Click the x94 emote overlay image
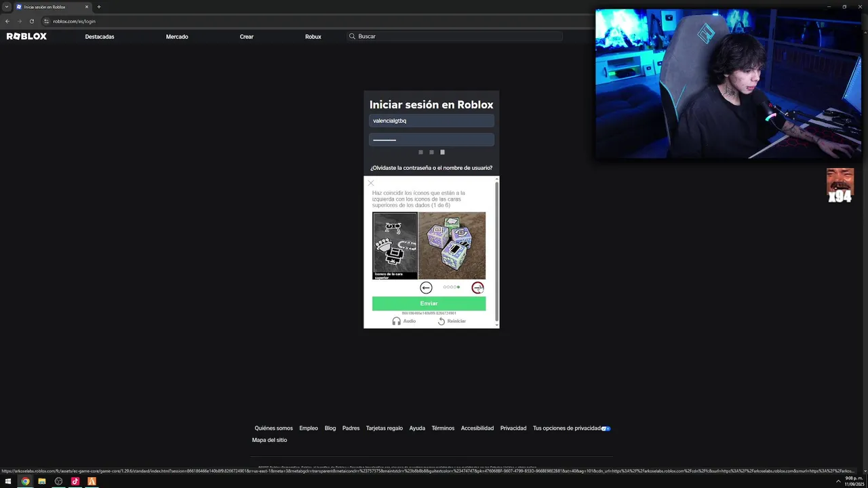This screenshot has width=868, height=488. (840, 186)
